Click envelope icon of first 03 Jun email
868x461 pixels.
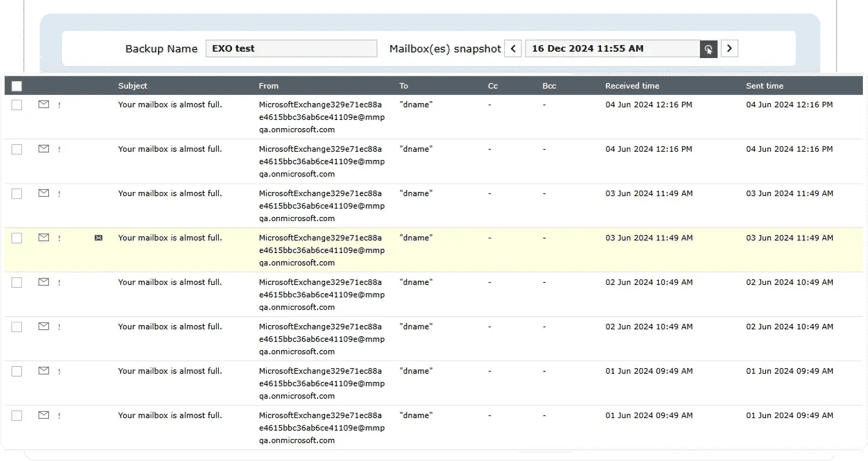[44, 193]
